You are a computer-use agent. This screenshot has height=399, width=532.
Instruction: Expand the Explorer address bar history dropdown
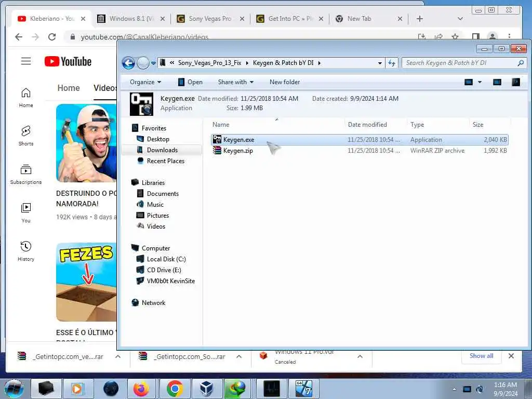pos(380,63)
